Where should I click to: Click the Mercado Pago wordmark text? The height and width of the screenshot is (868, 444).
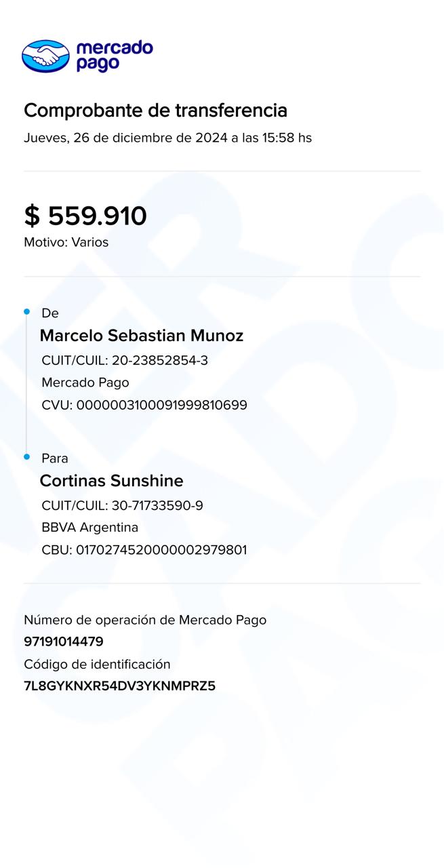[114, 56]
